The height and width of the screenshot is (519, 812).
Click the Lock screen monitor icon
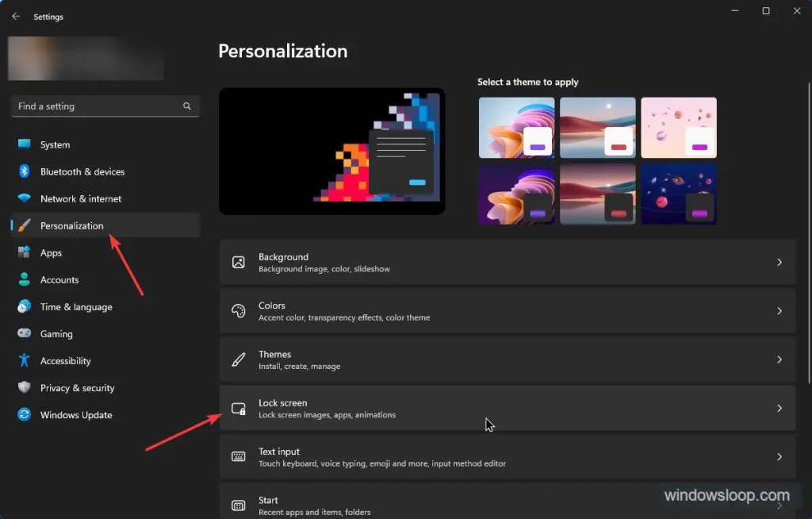(x=238, y=409)
